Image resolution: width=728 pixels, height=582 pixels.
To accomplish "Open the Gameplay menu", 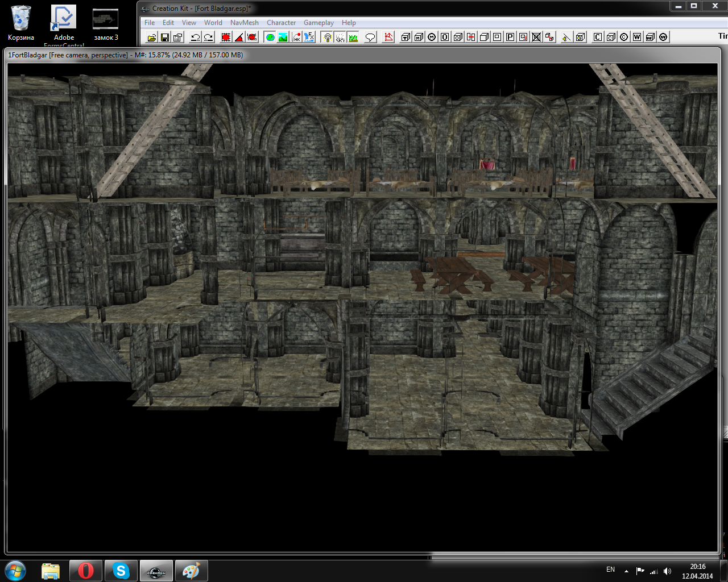I will [318, 23].
